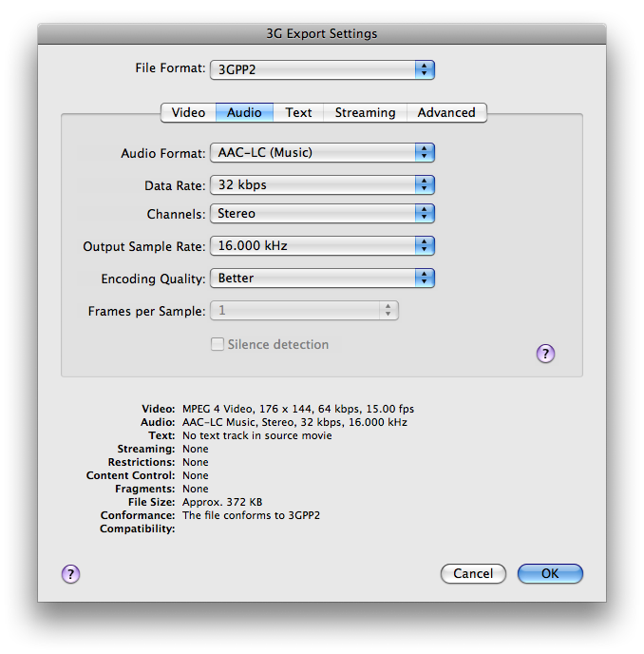Click the 'Encoding Quality:' label
Screen dimensions: 644x654
coord(153,279)
